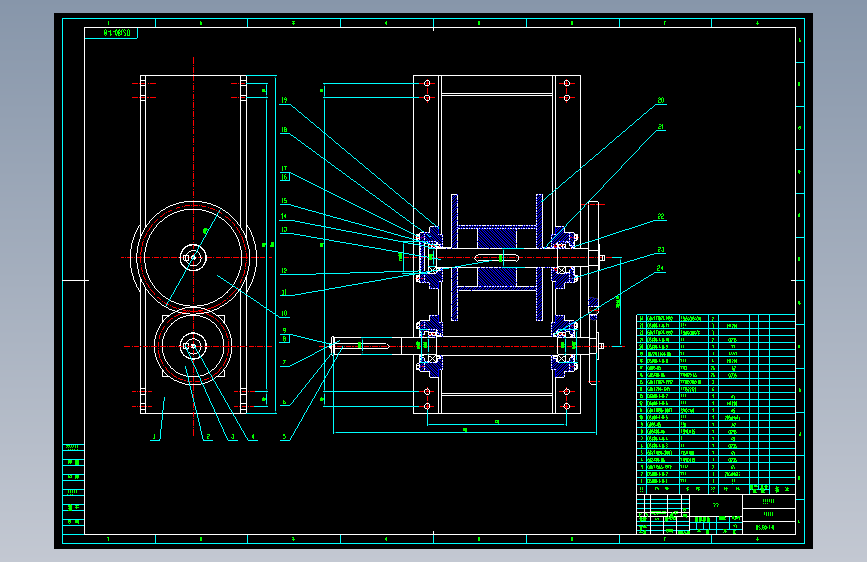Select callout number 7
This screenshot has width=867, height=562.
click(x=284, y=363)
